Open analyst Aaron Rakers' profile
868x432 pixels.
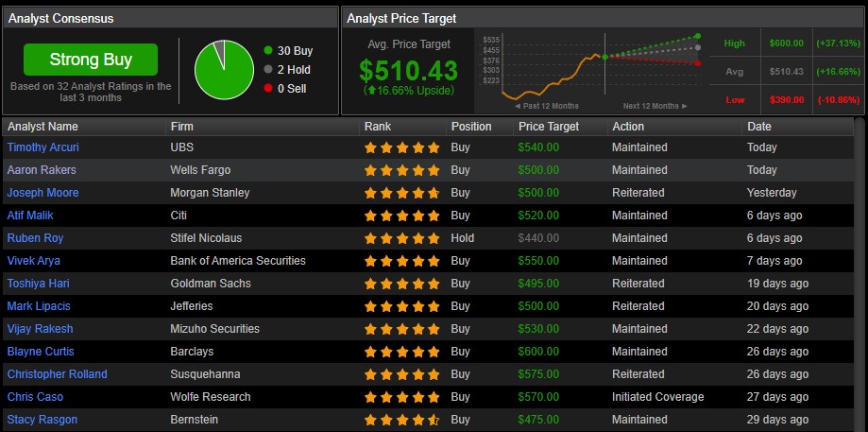tap(42, 170)
